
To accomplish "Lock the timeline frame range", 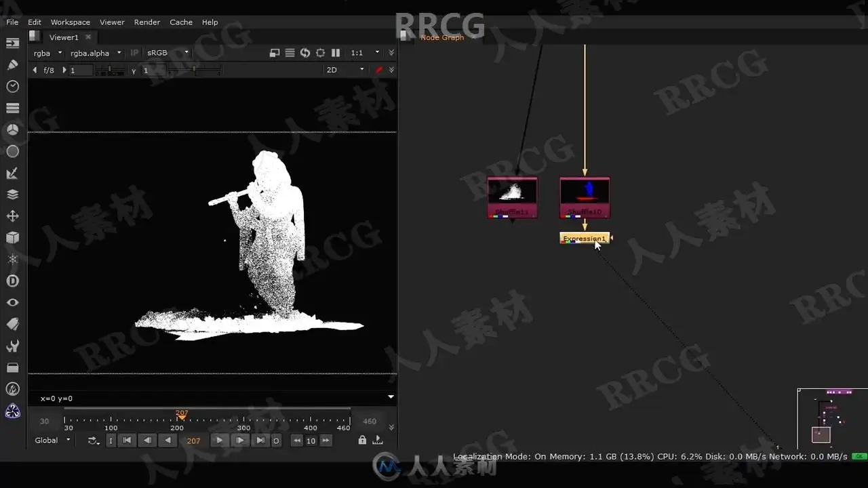I will [362, 441].
